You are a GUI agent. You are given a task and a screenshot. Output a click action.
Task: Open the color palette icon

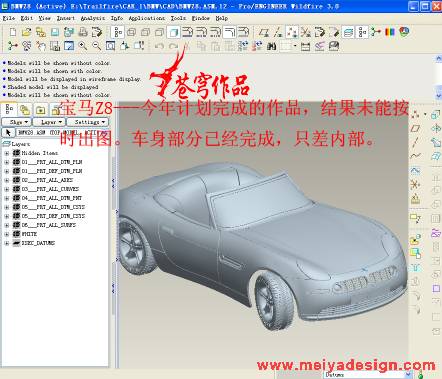click(x=389, y=32)
